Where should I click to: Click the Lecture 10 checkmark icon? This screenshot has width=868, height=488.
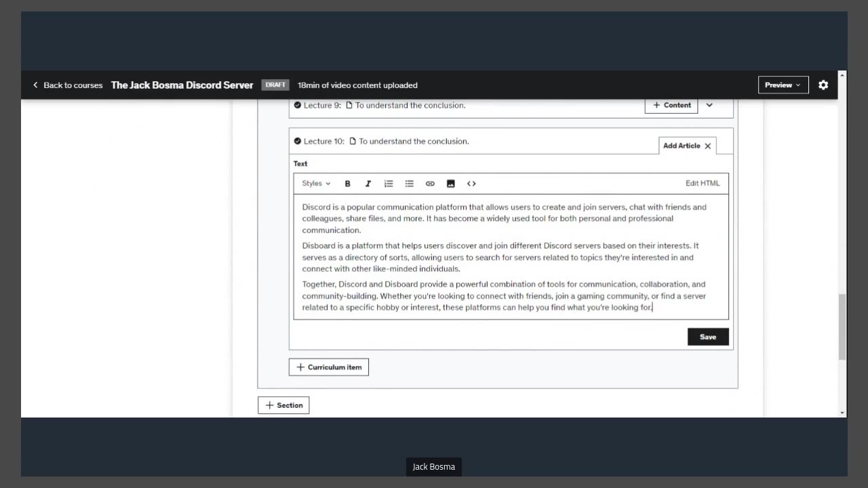pos(297,141)
